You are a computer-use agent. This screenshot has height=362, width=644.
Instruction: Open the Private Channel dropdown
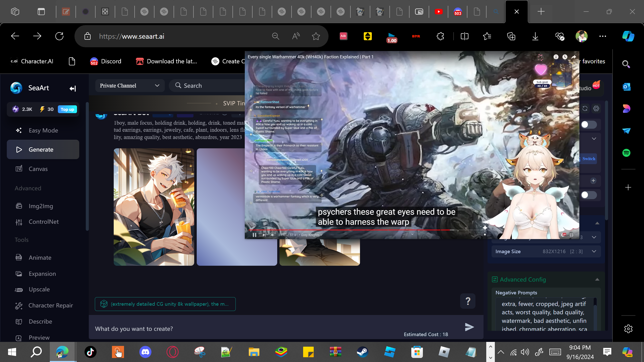tap(130, 86)
